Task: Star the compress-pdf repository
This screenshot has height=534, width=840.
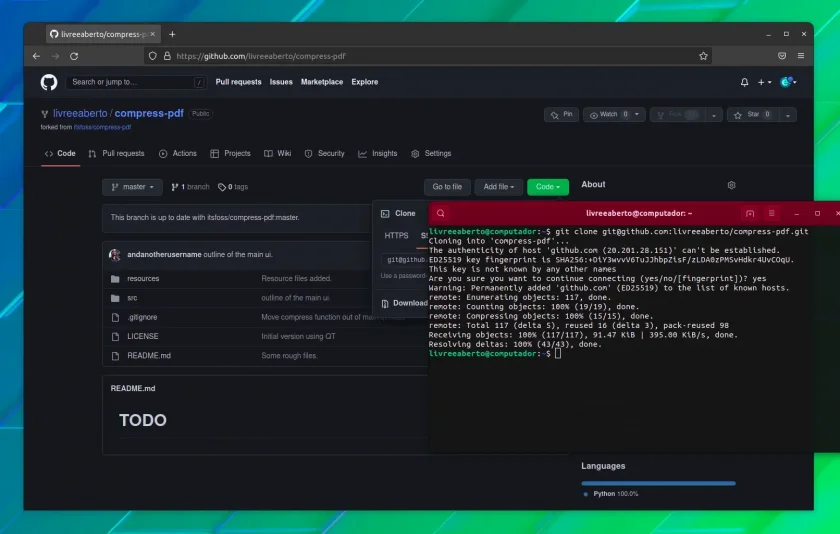Action: coord(753,115)
